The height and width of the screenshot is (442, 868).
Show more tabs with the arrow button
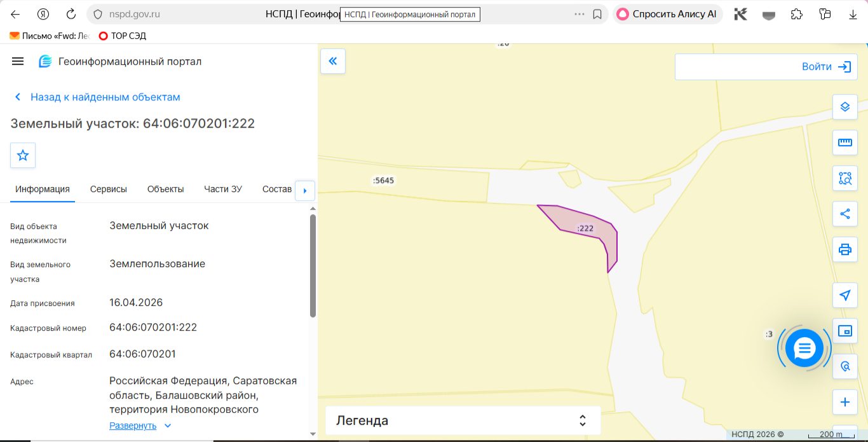tap(305, 190)
